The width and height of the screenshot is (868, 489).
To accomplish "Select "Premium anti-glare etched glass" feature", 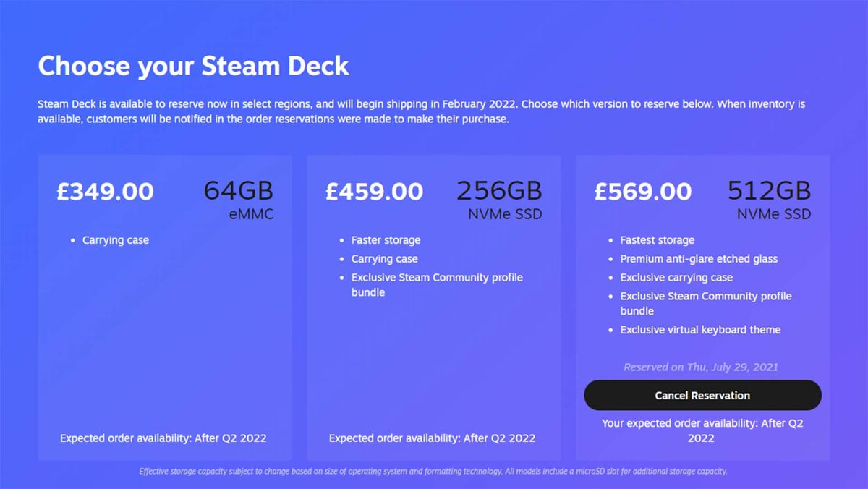I will click(699, 259).
